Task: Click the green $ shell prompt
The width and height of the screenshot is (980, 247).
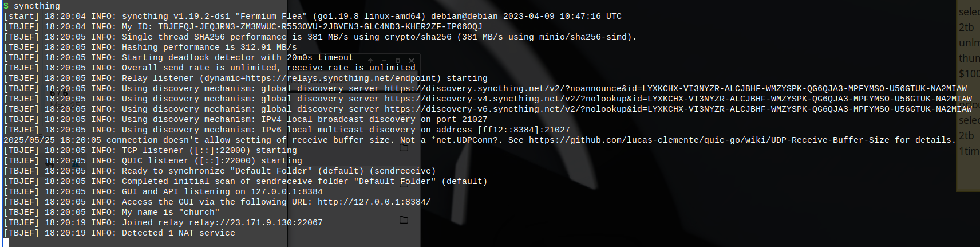Action: pyautogui.click(x=6, y=6)
